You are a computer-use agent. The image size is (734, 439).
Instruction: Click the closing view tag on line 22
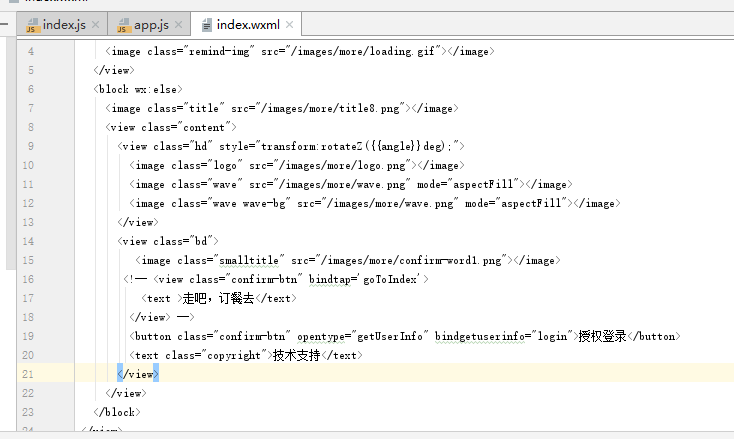126,394
